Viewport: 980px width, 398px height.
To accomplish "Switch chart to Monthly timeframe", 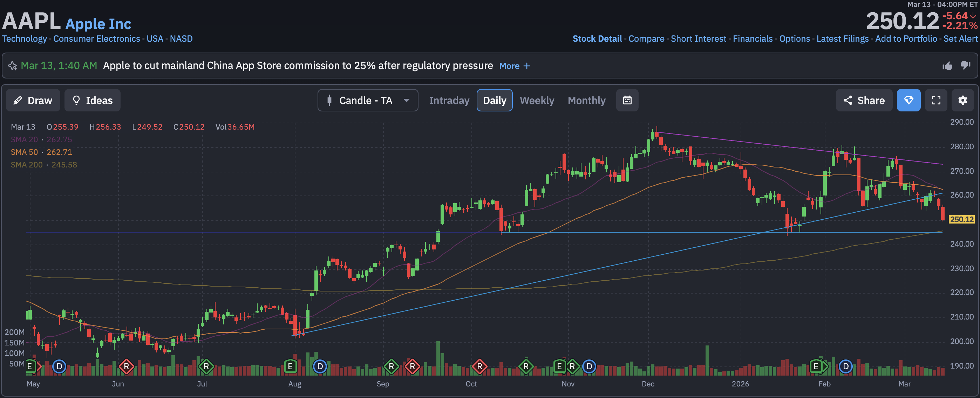I will pyautogui.click(x=586, y=100).
